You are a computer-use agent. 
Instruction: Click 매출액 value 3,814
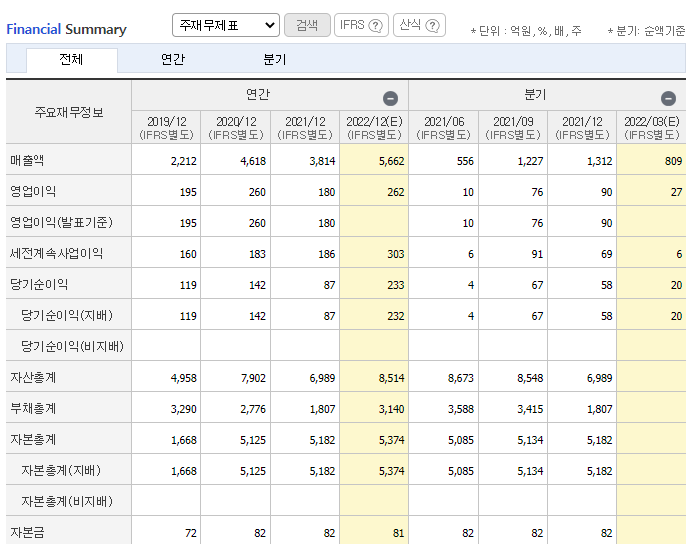pos(322,161)
